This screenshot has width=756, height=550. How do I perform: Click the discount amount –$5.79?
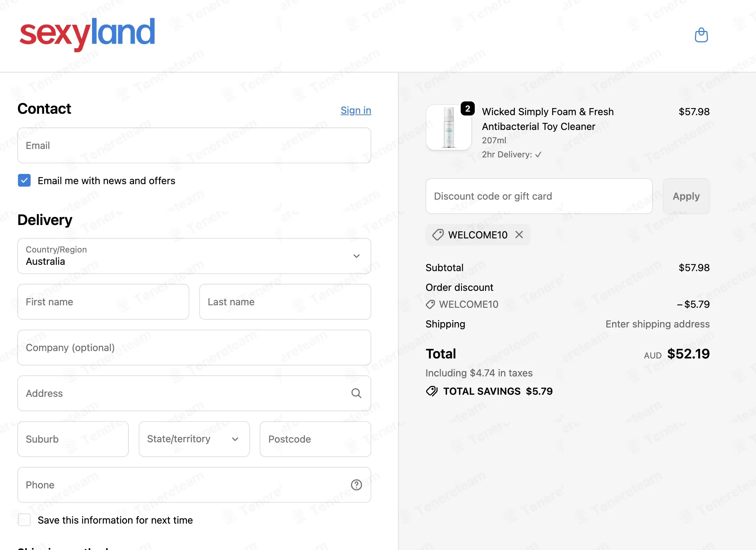693,304
